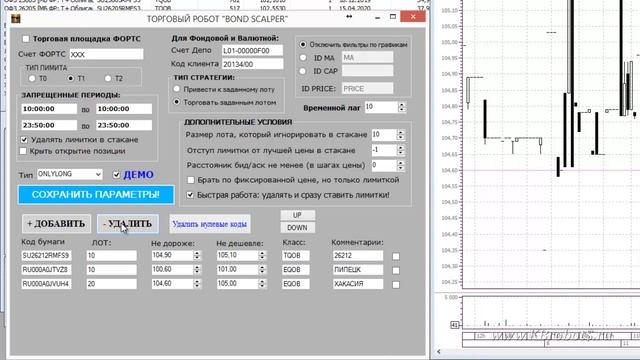Enable Брать по фиксированной цене checkbox
The height and width of the screenshot is (360, 640).
[191, 180]
